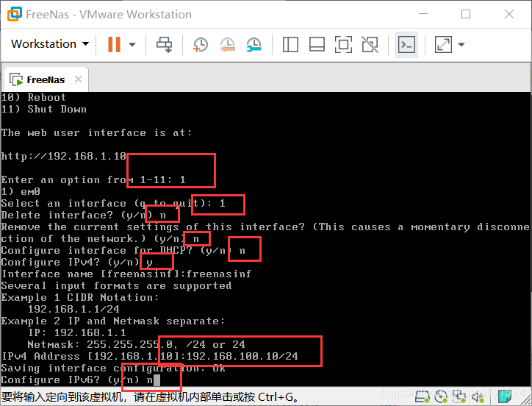Expand the power options dropdown arrow
The image size is (532, 406).
[x=132, y=44]
